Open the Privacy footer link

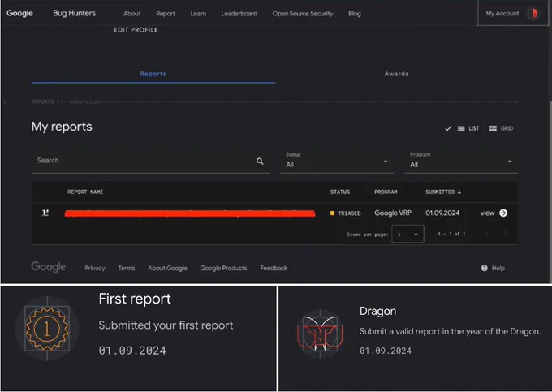coord(95,268)
